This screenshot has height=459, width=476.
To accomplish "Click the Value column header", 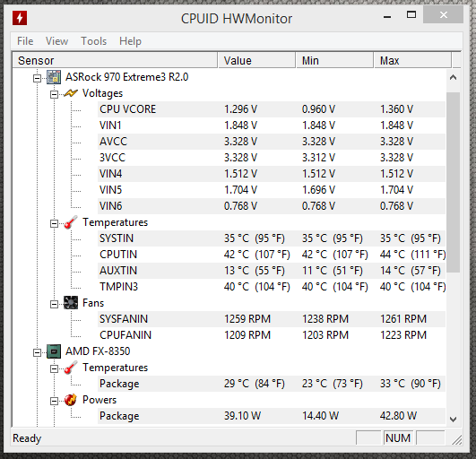I will click(256, 60).
